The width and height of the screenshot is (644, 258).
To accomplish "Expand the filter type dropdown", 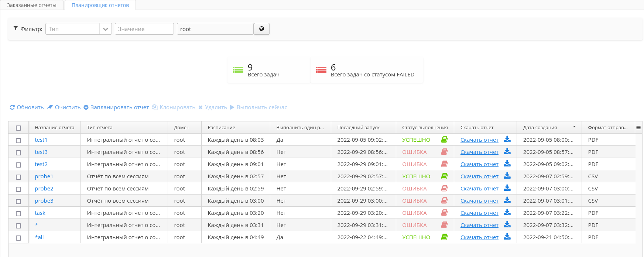I will 105,29.
